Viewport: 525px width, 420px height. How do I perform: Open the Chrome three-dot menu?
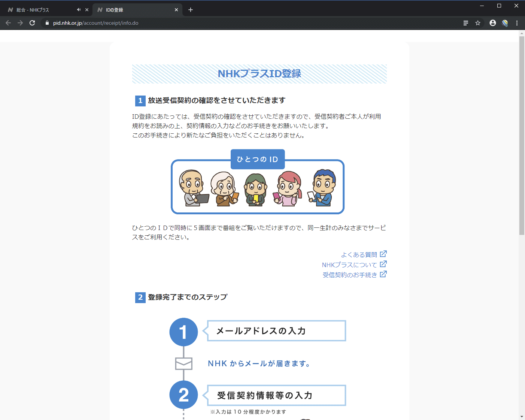pos(517,23)
